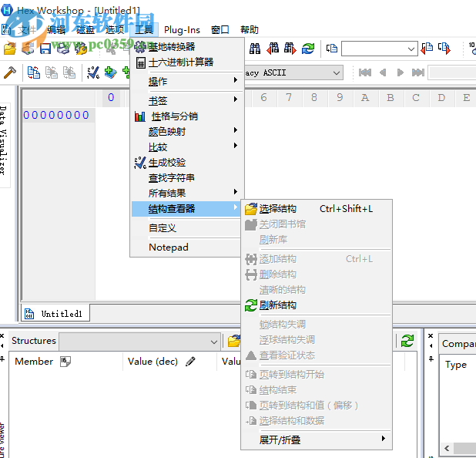Click the open file folder toolbar icon
The height and width of the screenshot is (458, 476).
point(10,49)
